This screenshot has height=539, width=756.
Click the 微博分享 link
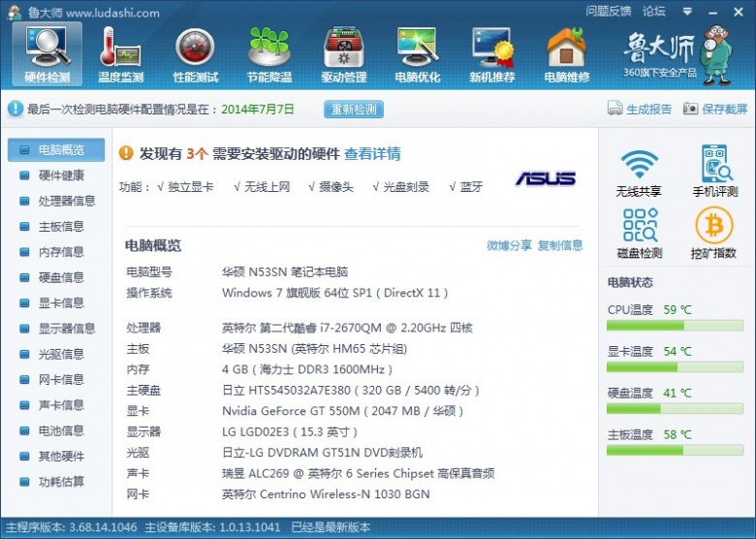coord(509,245)
